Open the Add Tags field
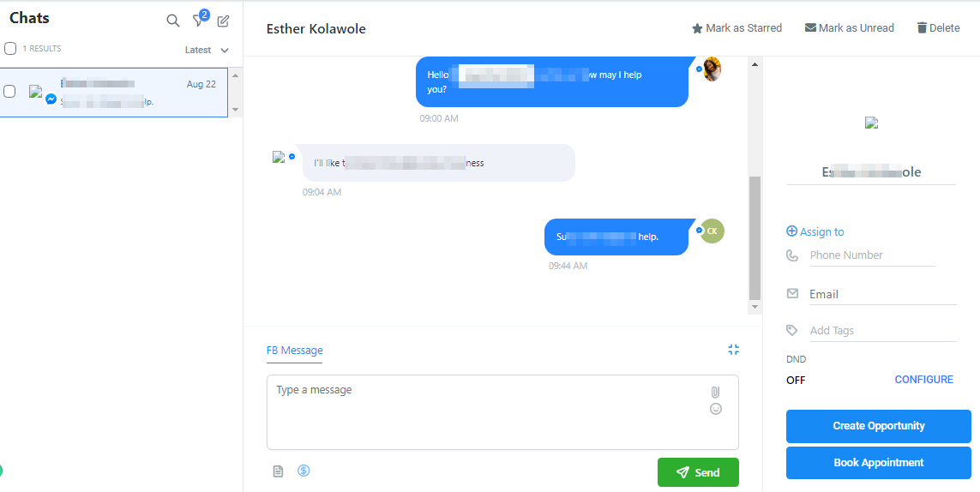The height and width of the screenshot is (492, 980). coord(882,331)
